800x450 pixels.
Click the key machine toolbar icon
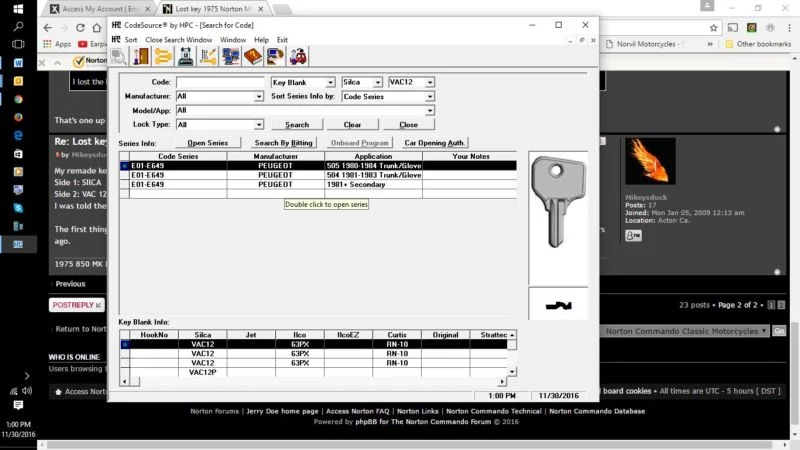pos(186,56)
